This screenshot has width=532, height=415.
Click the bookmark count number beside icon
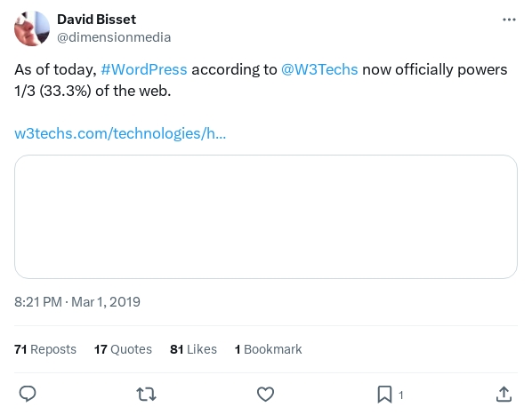tap(401, 395)
